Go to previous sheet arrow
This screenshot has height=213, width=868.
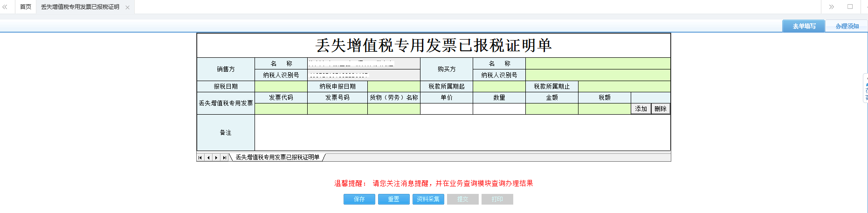(208, 158)
